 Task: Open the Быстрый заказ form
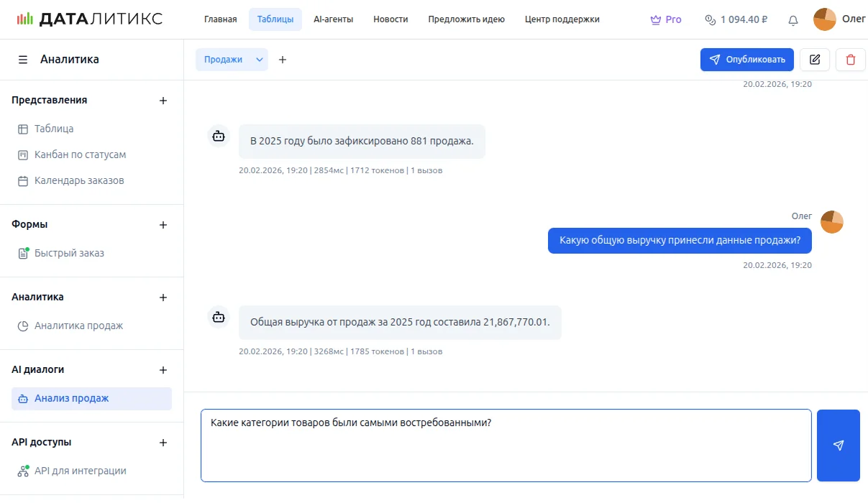[69, 253]
